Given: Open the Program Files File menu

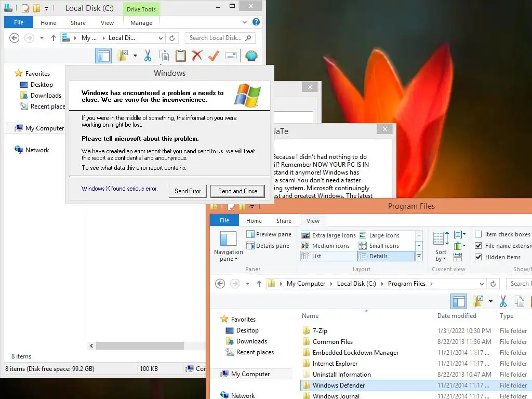Looking at the screenshot, I should tap(224, 220).
